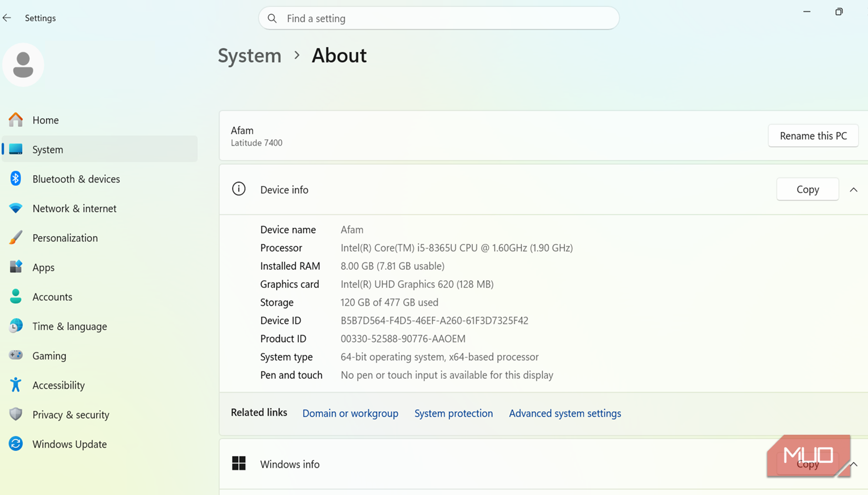Go to Privacy & security
Image resolution: width=868 pixels, height=495 pixels.
100,415
